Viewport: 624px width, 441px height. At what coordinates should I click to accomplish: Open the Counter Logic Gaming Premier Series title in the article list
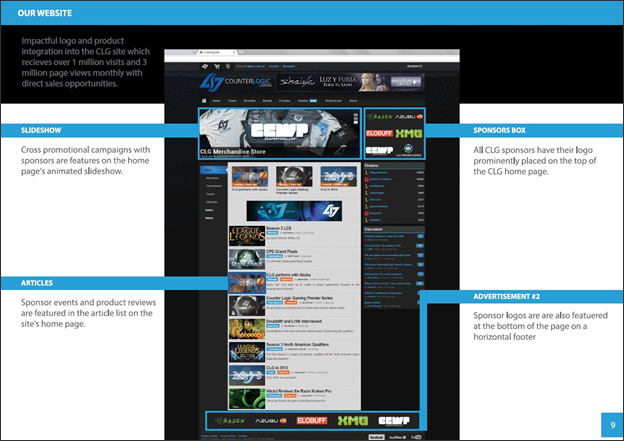pos(299,298)
